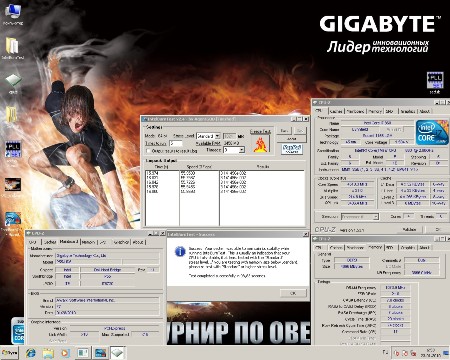The height and width of the screenshot is (360, 450).
Task: Select Caches tab in CPU-Z Mainboard window
Action: [50, 242]
